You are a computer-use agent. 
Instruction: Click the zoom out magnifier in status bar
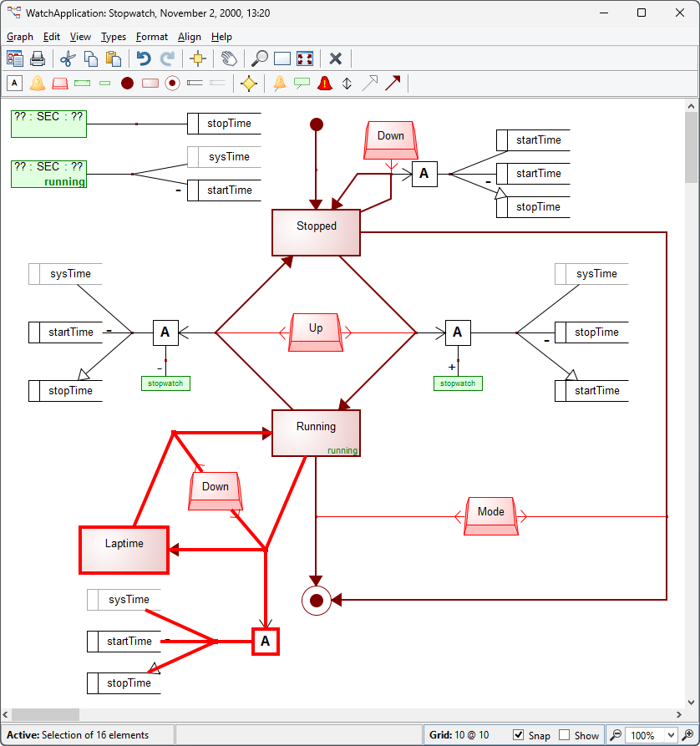click(x=616, y=735)
